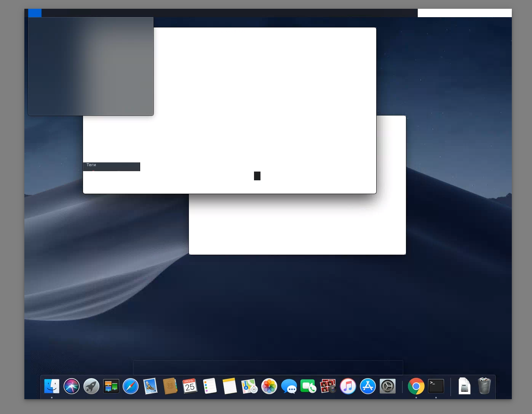Launch Maps from the Dock
This screenshot has height=414, width=532.
pos(249,386)
